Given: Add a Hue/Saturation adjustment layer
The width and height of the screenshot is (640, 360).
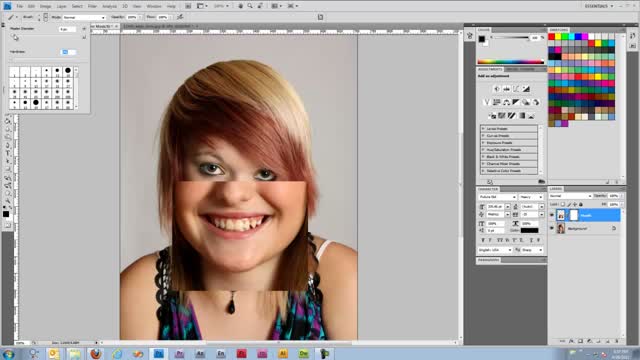Looking at the screenshot, I should point(497,102).
